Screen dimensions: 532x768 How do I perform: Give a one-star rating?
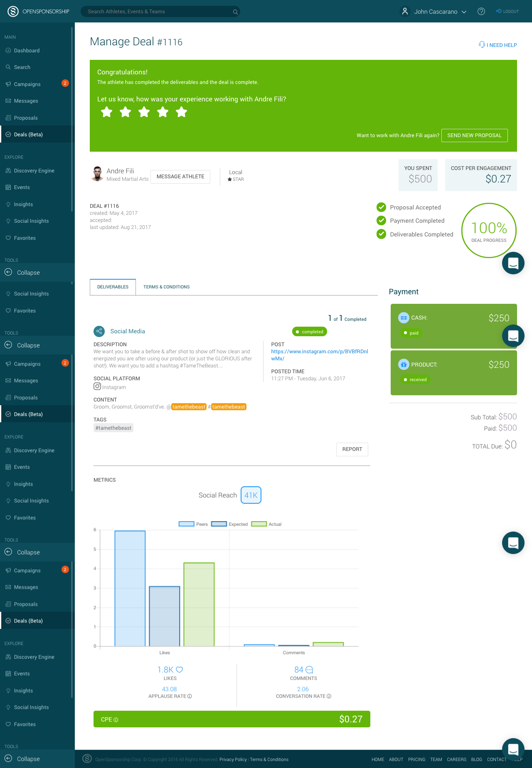tap(107, 112)
